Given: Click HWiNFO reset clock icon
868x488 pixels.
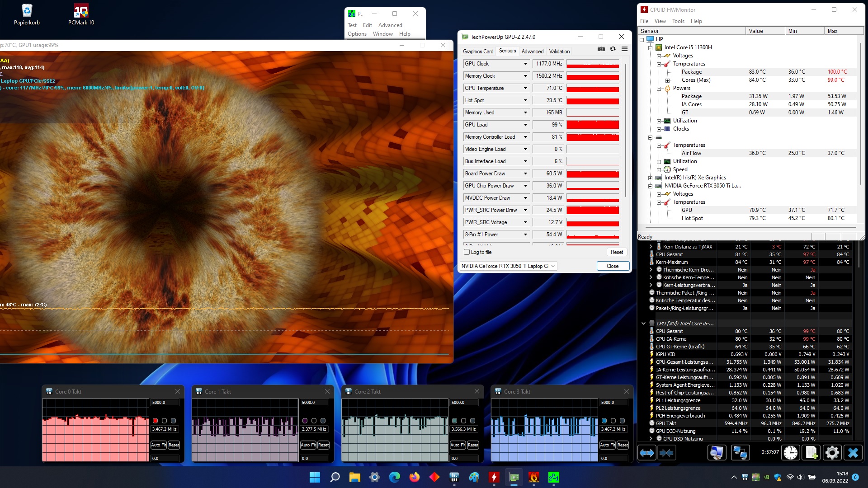Looking at the screenshot, I should click(790, 452).
